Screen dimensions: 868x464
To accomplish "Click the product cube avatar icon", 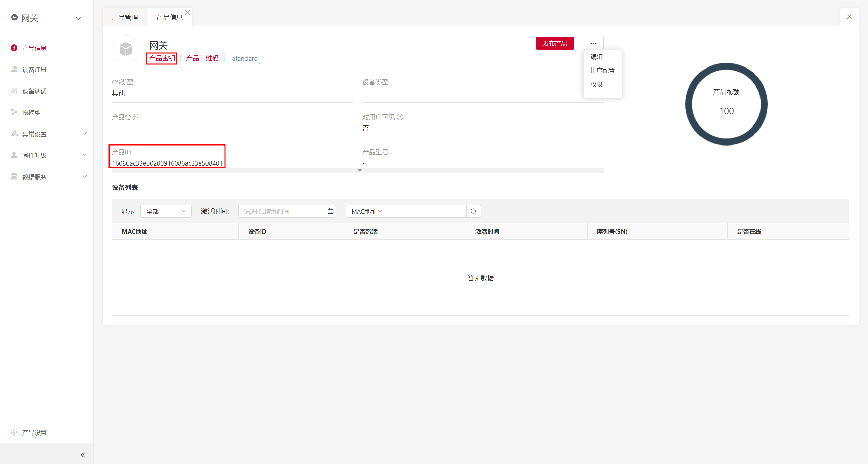I will pyautogui.click(x=126, y=50).
